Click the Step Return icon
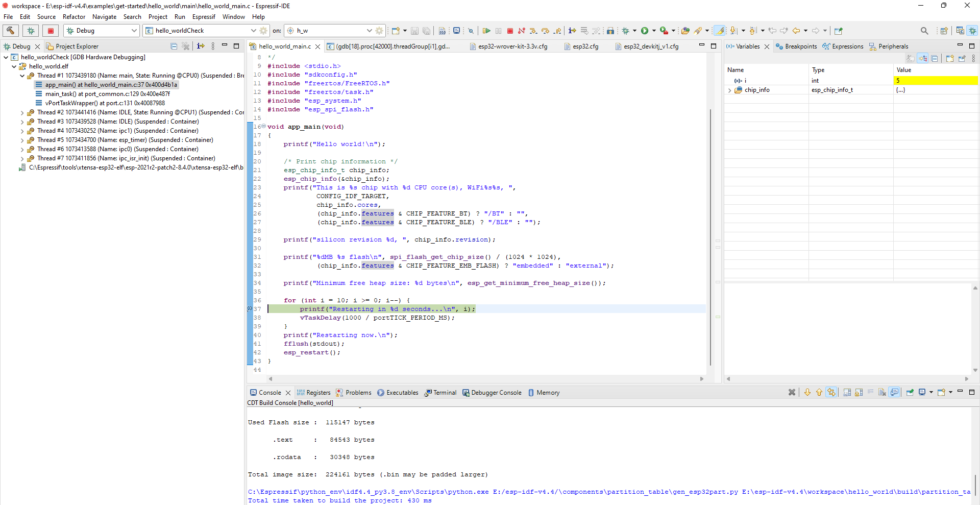 coord(557,31)
